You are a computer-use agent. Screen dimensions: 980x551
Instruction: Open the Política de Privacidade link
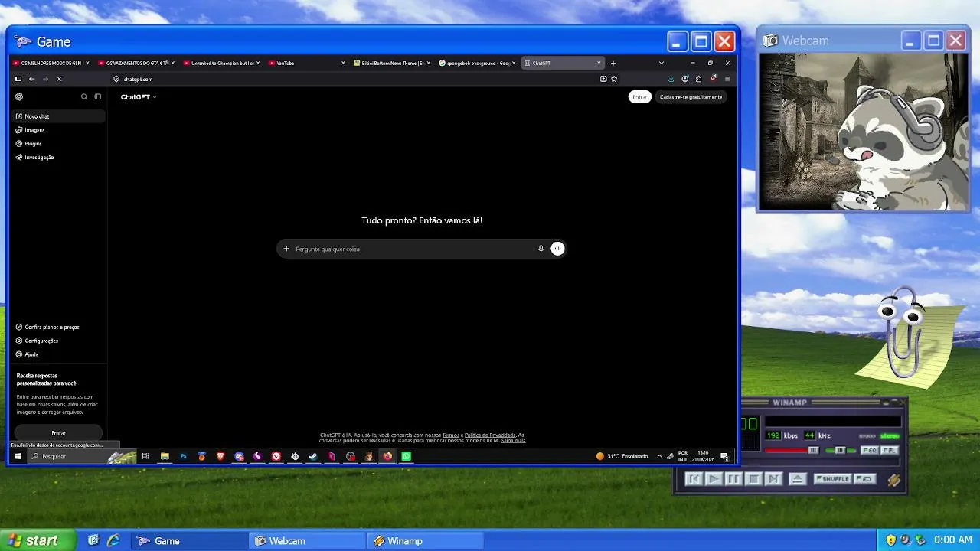click(x=490, y=435)
